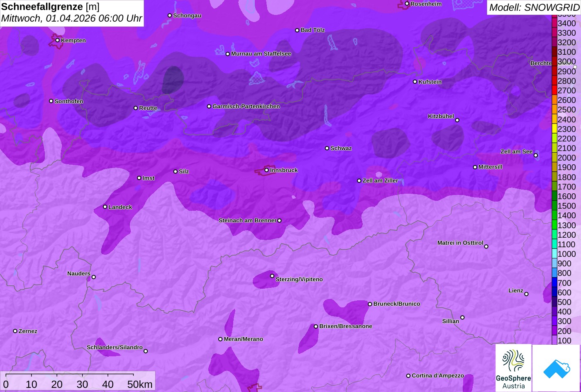Click the Zell am See label
The width and height of the screenshot is (581, 392).
[516, 151]
